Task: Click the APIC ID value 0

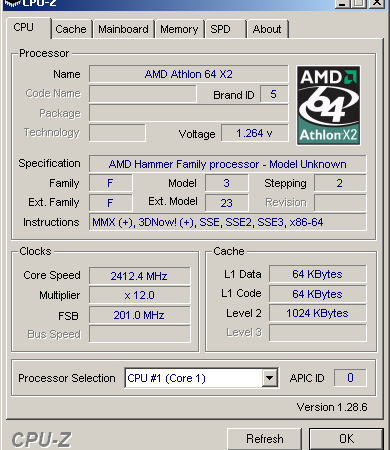Action: (350, 378)
